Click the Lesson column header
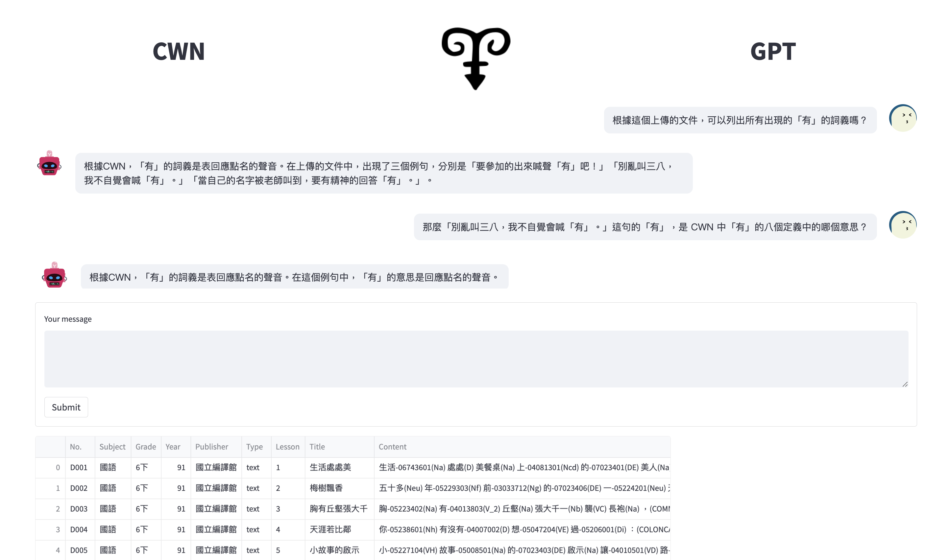 [287, 447]
